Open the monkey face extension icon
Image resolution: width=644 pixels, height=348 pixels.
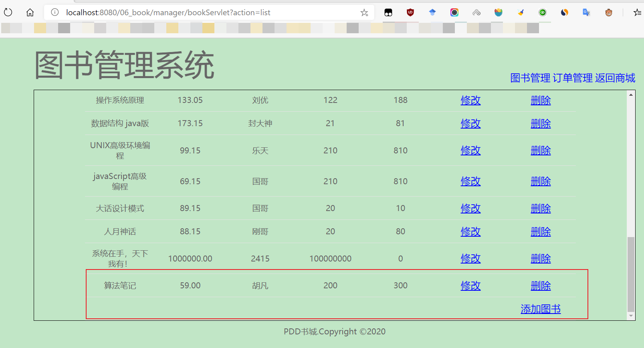tap(609, 12)
